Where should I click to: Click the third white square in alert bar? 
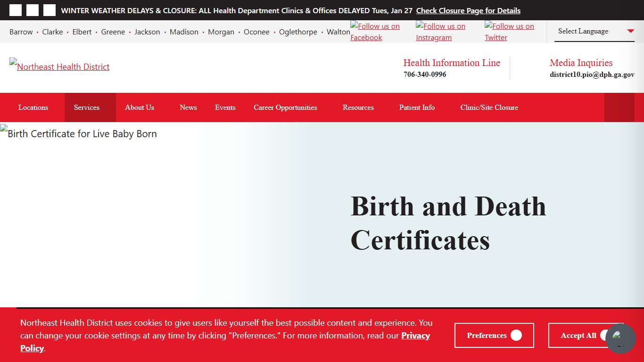(x=49, y=10)
